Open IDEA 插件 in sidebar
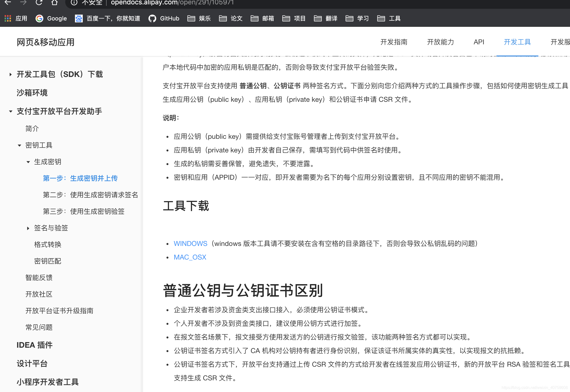 coord(34,345)
